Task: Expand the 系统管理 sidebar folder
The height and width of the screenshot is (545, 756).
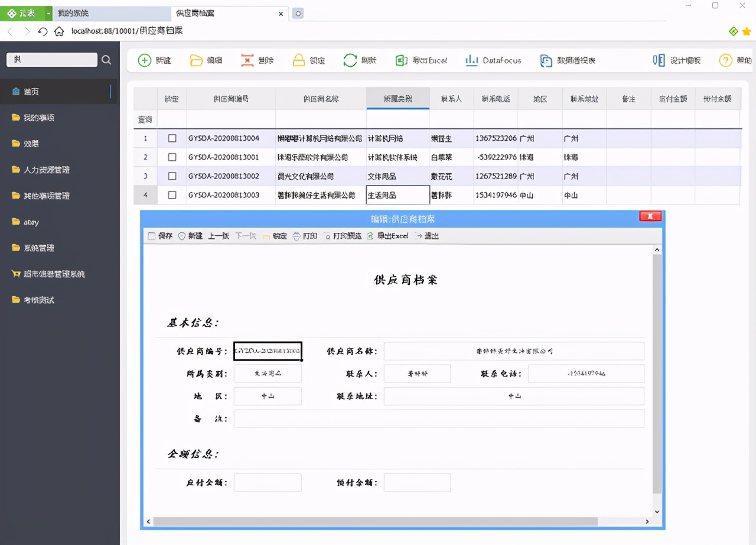Action: coord(39,248)
